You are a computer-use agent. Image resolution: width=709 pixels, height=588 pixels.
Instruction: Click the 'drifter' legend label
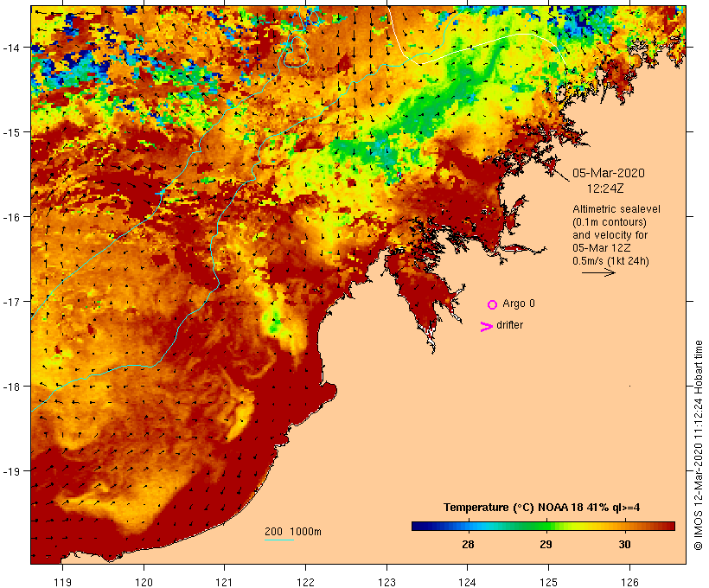[509, 325]
